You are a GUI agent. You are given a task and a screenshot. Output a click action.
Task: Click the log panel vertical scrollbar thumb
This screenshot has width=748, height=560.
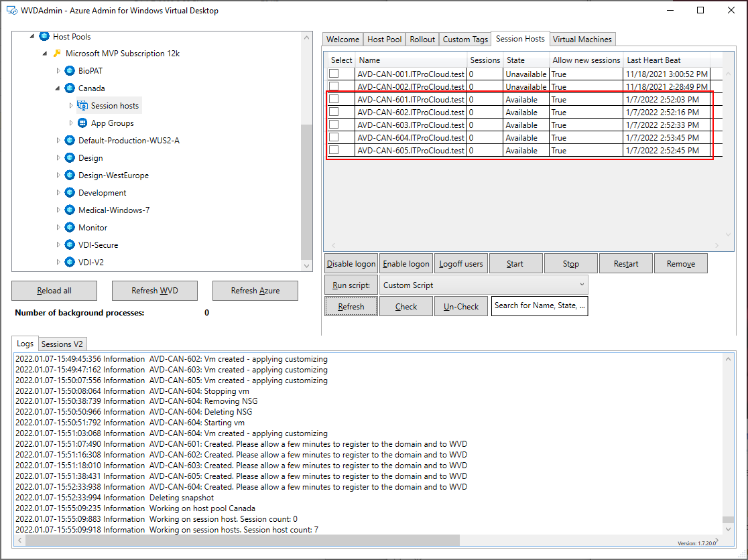[x=728, y=520]
